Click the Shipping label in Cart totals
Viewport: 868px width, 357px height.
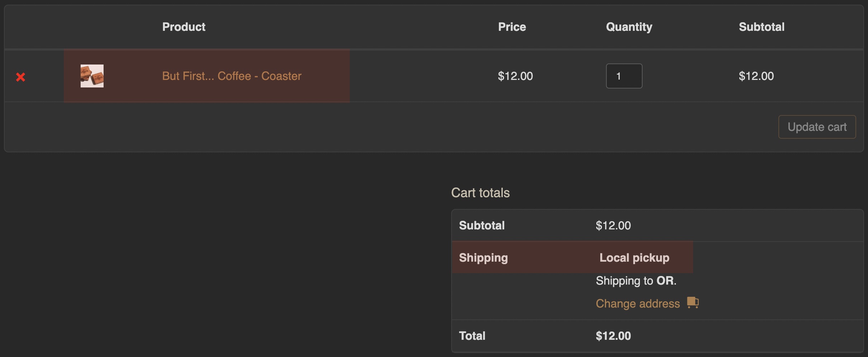tap(483, 258)
